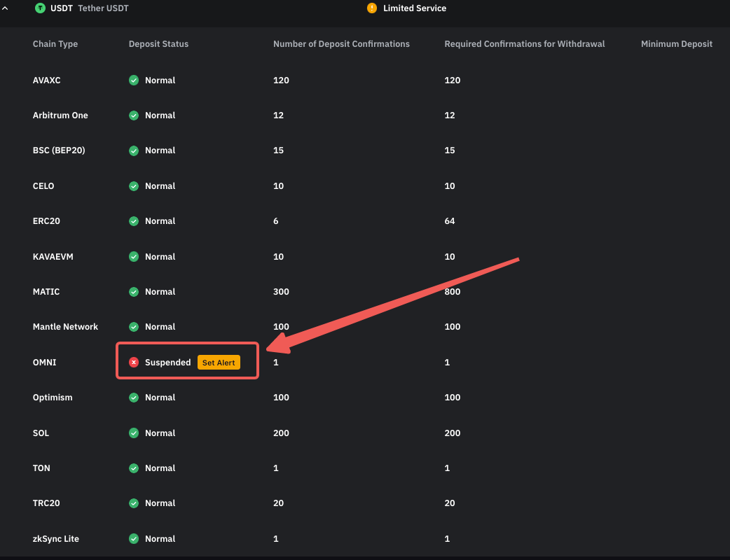Click the Suspended status text for OMNI
Screen dimensions: 730x560
pos(167,363)
